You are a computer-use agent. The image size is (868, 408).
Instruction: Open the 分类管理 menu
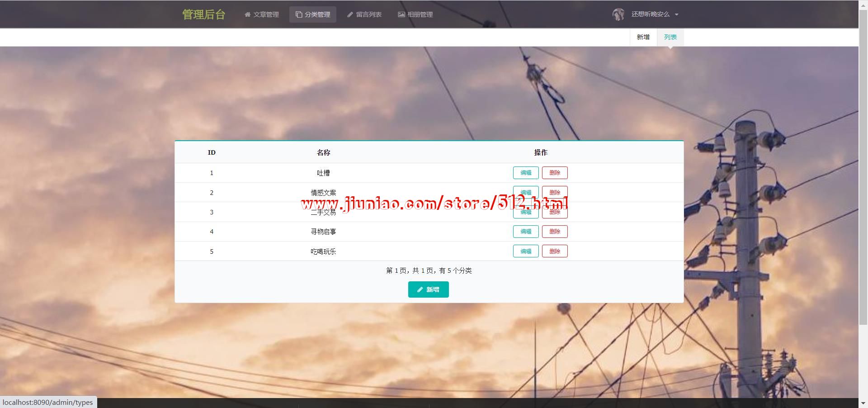[x=313, y=14]
